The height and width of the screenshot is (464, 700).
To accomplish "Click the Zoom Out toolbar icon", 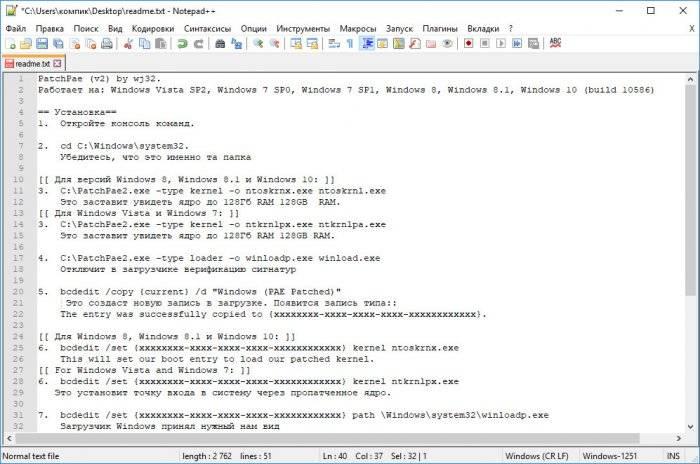I will click(275, 43).
